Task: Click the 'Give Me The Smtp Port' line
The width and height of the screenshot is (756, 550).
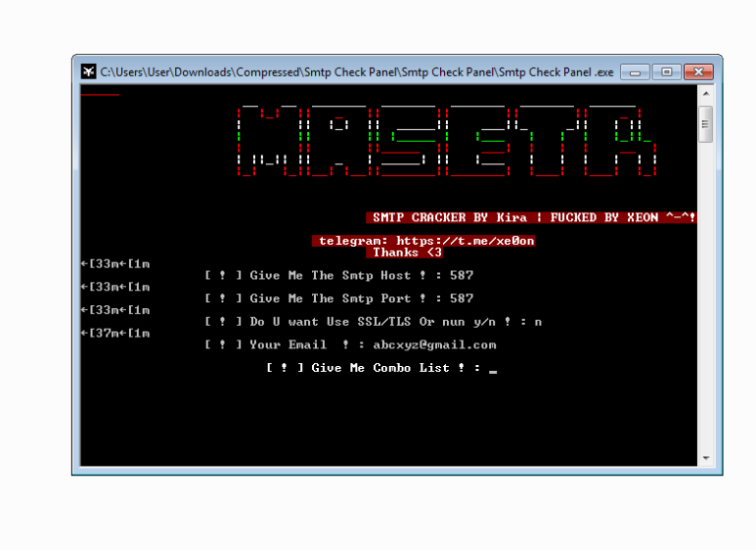Action: tap(339, 298)
